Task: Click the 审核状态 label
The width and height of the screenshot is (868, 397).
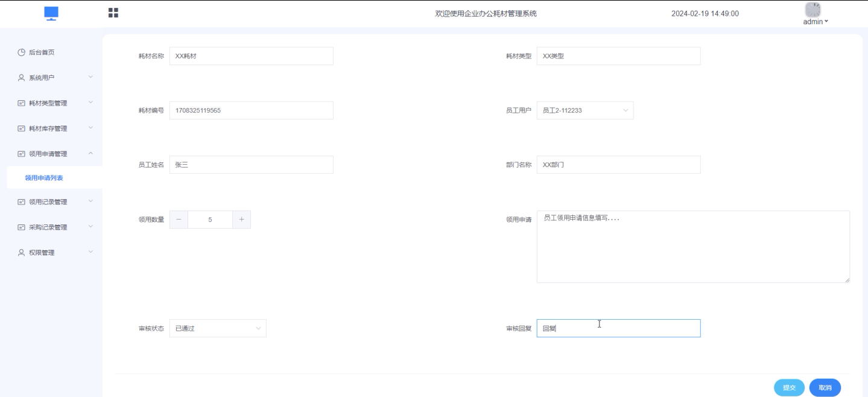Action: pyautogui.click(x=151, y=329)
